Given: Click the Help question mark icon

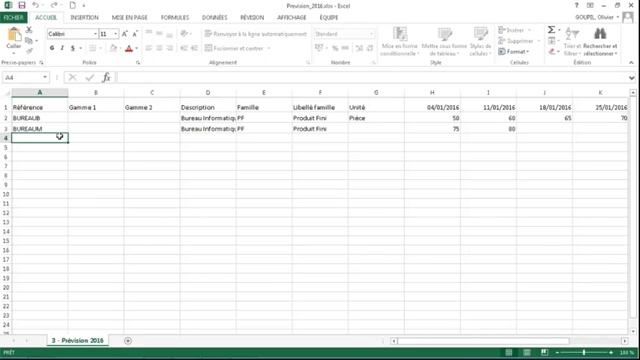Looking at the screenshot, I should click(x=576, y=6).
